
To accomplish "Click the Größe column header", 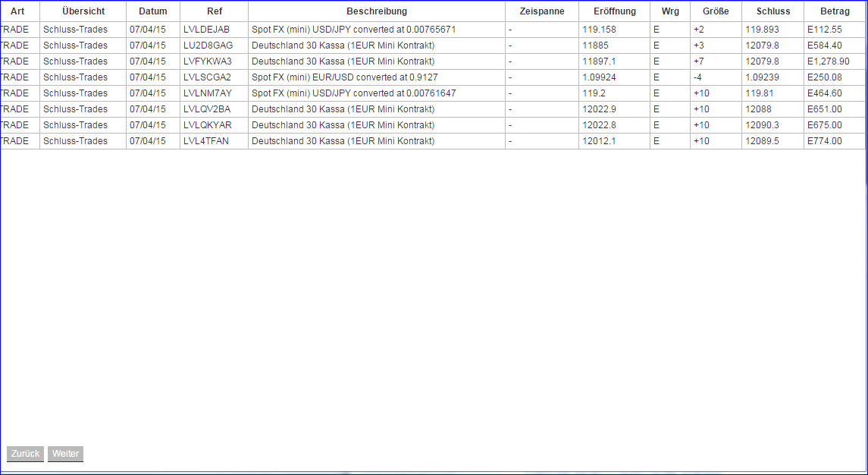I will [x=716, y=11].
